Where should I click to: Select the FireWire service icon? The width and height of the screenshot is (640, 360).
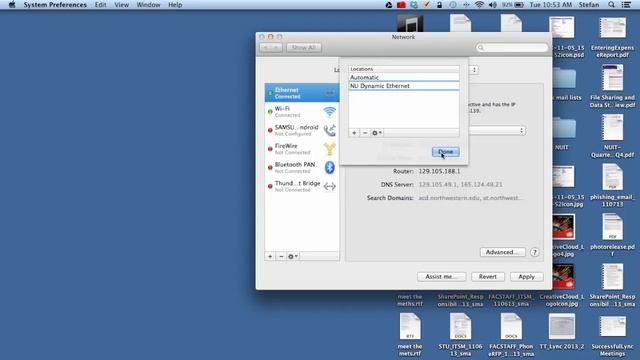click(x=329, y=149)
